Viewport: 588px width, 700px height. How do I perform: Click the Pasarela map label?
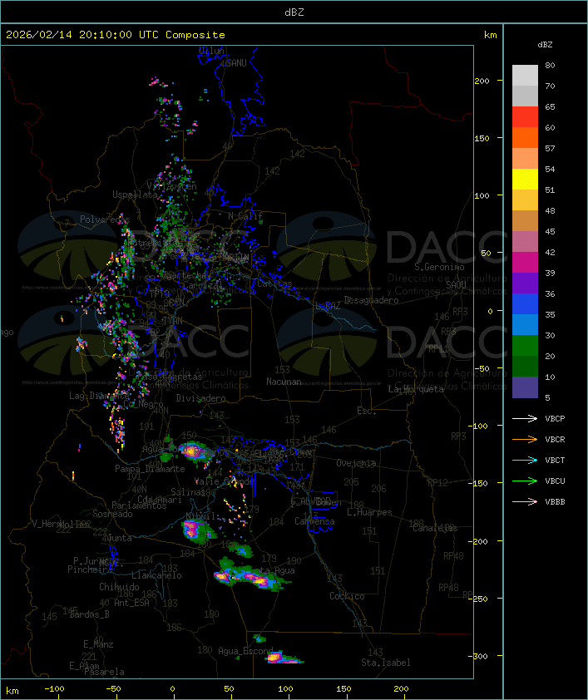(x=104, y=672)
